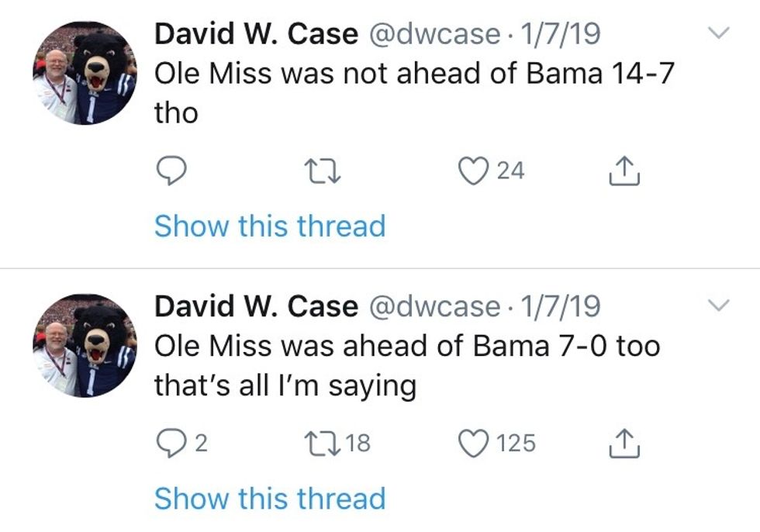Tap the profile photo on the second tweet
Screen dimensions: 760x532
click(x=85, y=345)
